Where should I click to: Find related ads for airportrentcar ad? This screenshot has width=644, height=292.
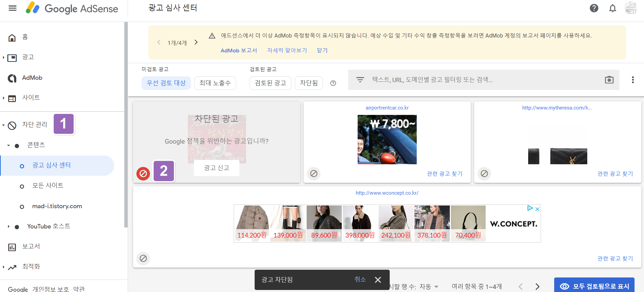coord(445,174)
